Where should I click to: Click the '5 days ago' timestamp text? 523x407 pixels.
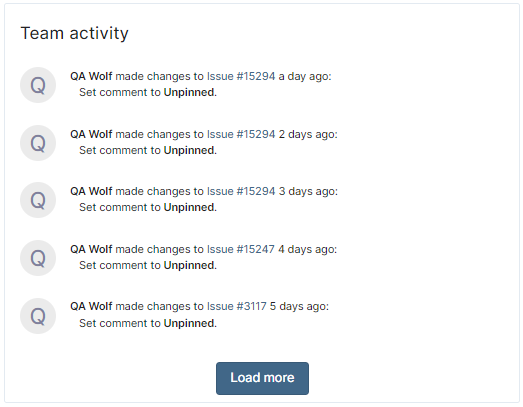click(x=299, y=306)
